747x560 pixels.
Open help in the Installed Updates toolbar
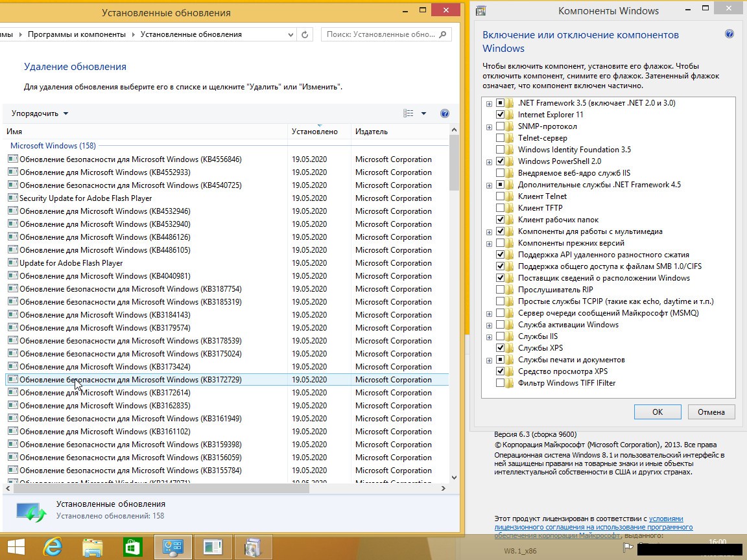(x=445, y=113)
